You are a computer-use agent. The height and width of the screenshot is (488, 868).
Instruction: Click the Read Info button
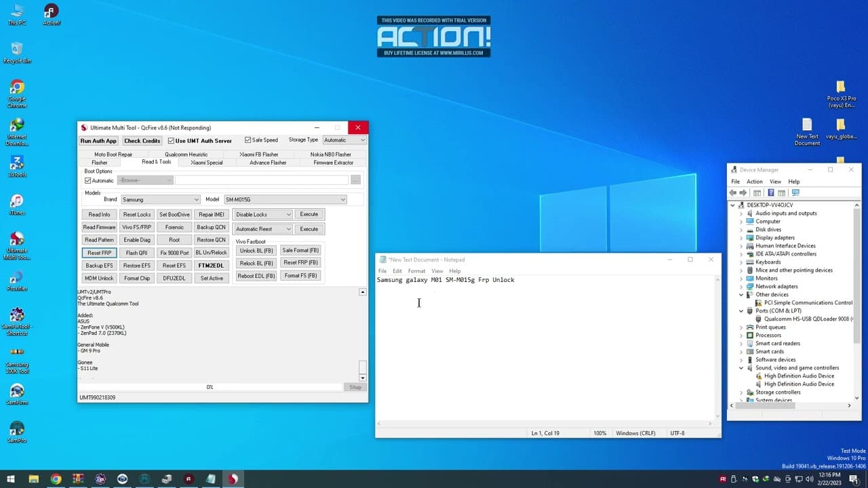click(99, 215)
